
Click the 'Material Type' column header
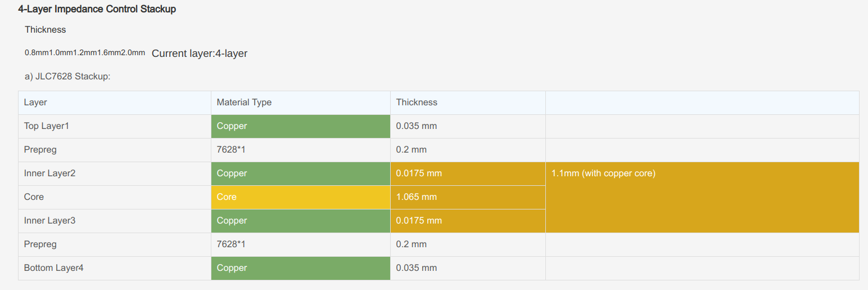(301, 102)
